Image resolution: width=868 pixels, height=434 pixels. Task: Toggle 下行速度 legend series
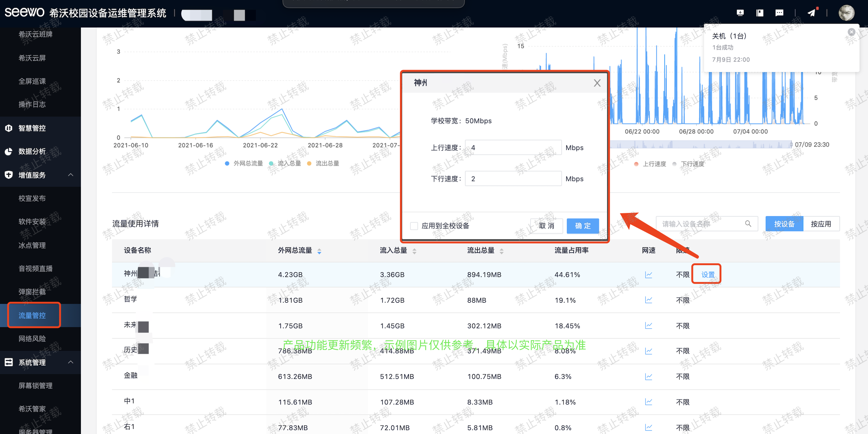(x=688, y=164)
